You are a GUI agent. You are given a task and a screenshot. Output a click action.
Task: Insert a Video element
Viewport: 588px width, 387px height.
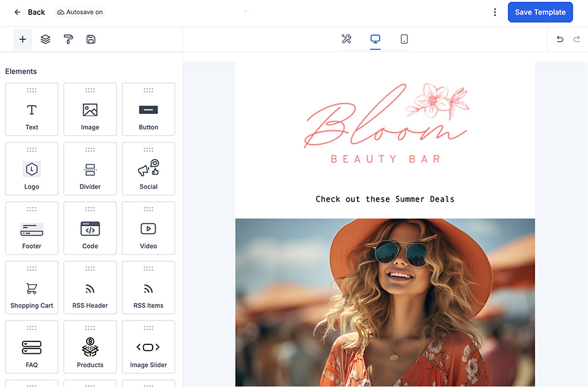148,228
